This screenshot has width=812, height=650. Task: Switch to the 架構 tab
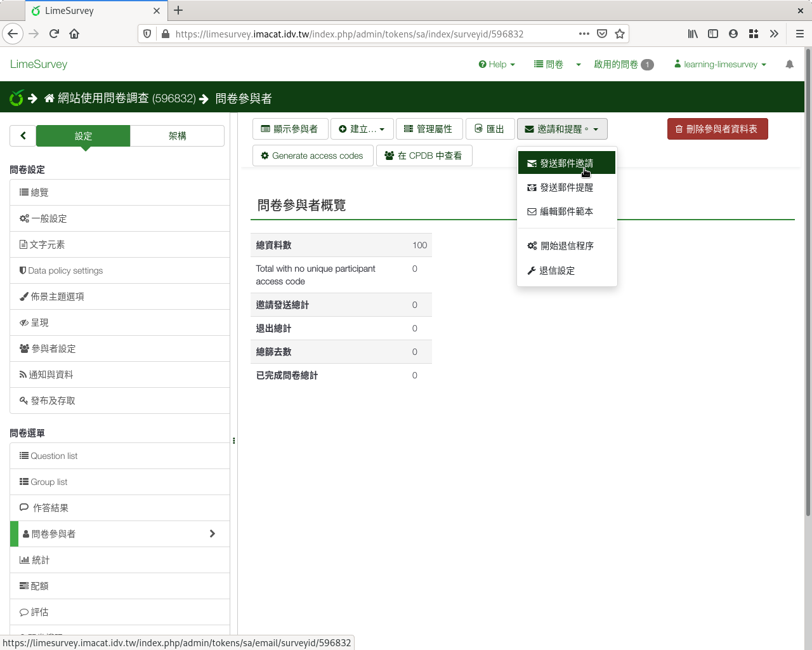177,136
